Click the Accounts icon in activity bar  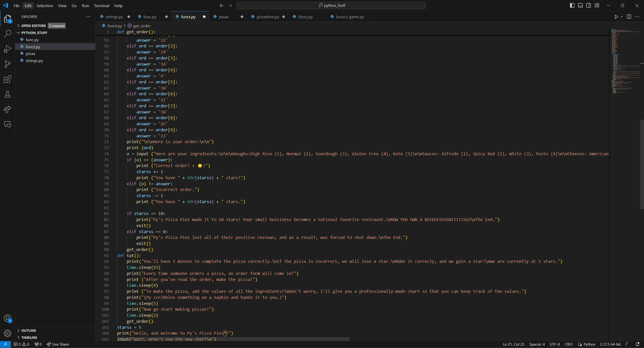click(x=8, y=318)
